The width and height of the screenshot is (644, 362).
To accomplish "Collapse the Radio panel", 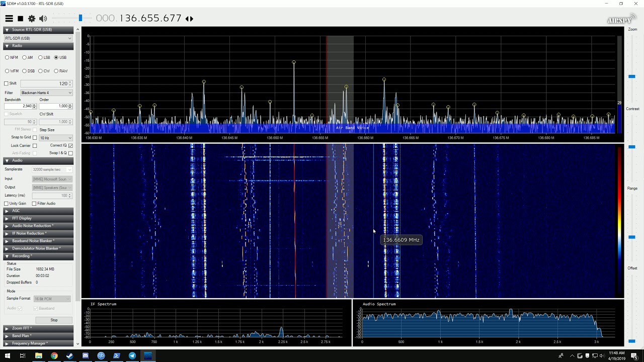I will pyautogui.click(x=39, y=46).
